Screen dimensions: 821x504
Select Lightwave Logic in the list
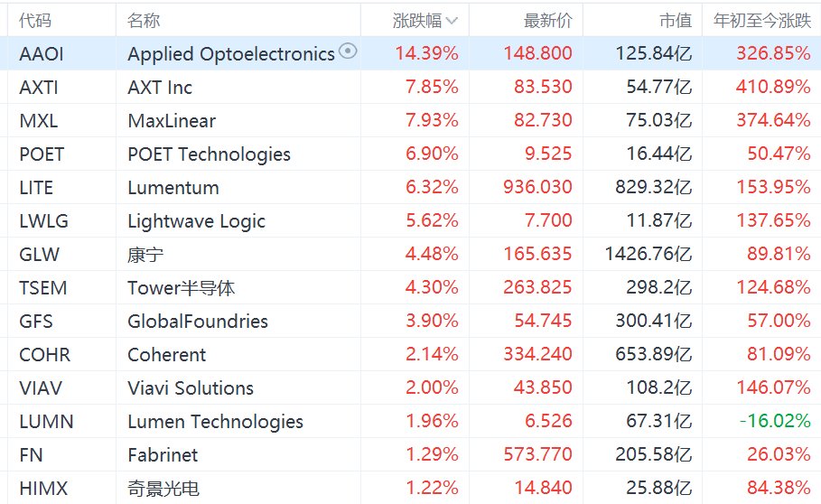pyautogui.click(x=410, y=221)
